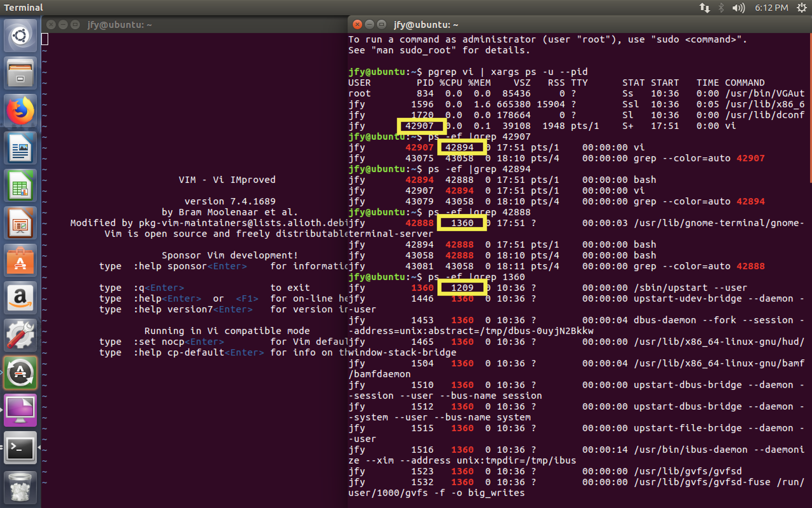This screenshot has width=812, height=508.
Task: Click PPID 1360 of gnome-terminal row
Action: coord(462,223)
